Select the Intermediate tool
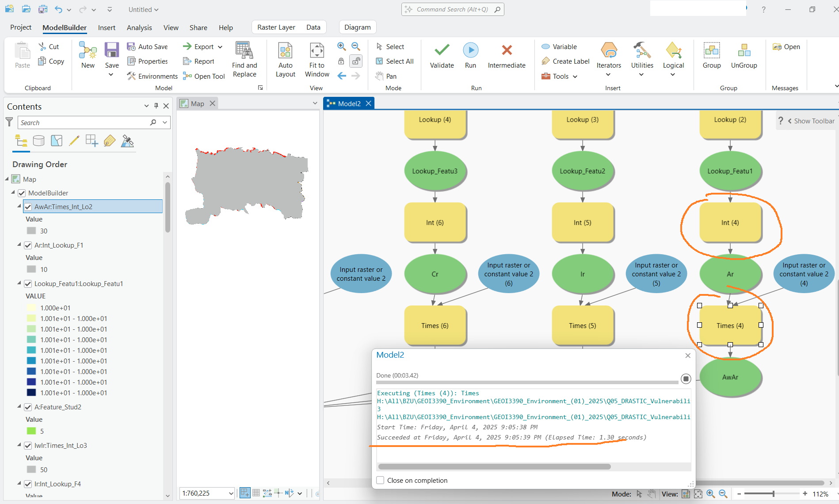The height and width of the screenshot is (504, 839). pos(507,55)
